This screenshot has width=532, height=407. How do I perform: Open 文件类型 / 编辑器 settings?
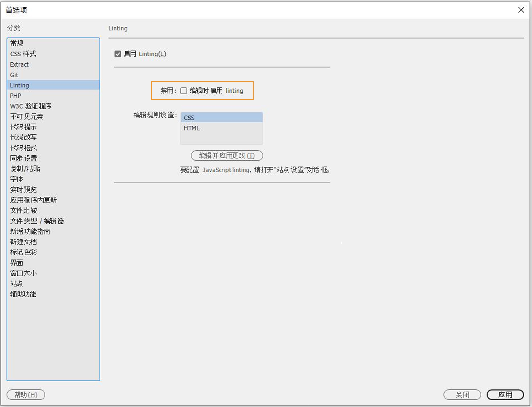click(x=37, y=221)
